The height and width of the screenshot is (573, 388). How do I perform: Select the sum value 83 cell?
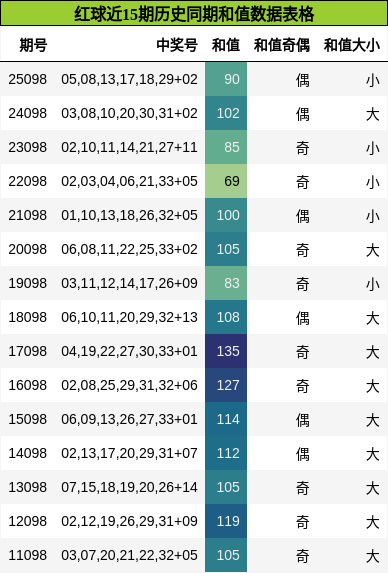point(226,283)
